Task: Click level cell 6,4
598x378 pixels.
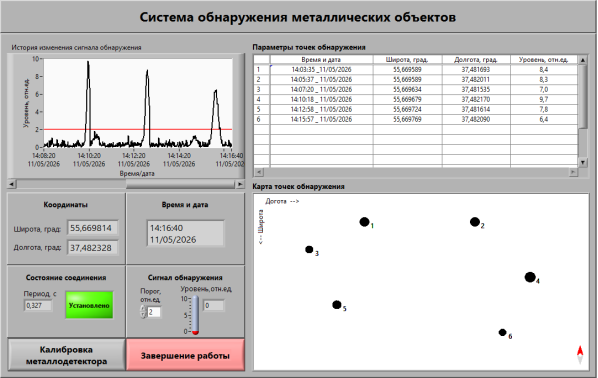Action: (x=544, y=119)
